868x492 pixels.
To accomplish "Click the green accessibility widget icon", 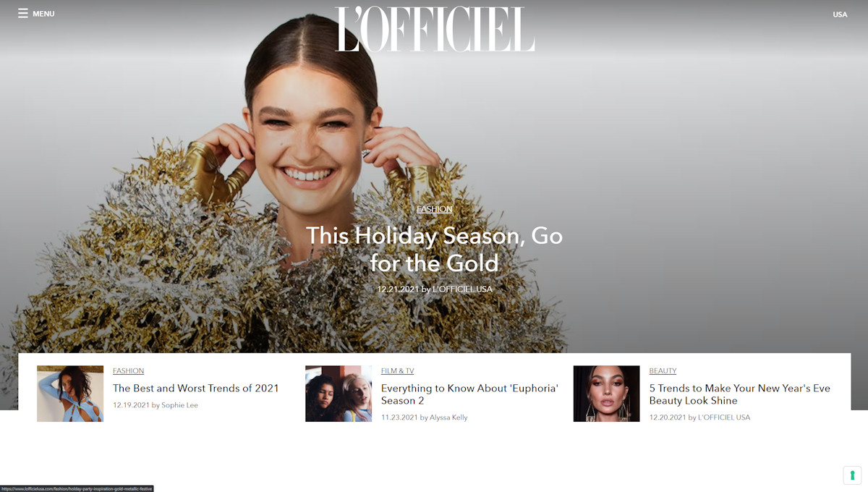I will point(852,475).
